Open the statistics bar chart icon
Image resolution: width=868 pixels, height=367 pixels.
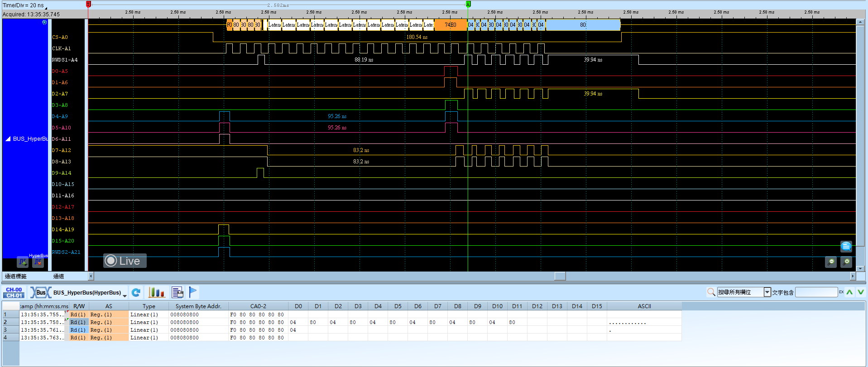[156, 292]
